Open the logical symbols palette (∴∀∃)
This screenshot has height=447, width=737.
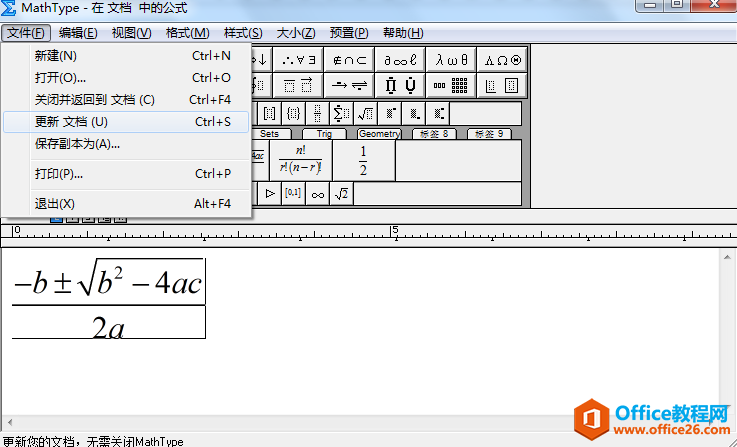click(x=298, y=60)
